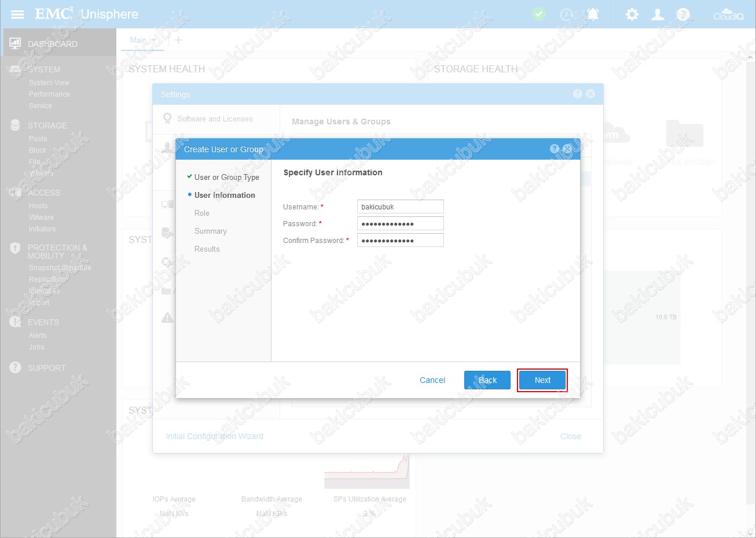Open the settings gear icon in the top bar

coord(632,14)
